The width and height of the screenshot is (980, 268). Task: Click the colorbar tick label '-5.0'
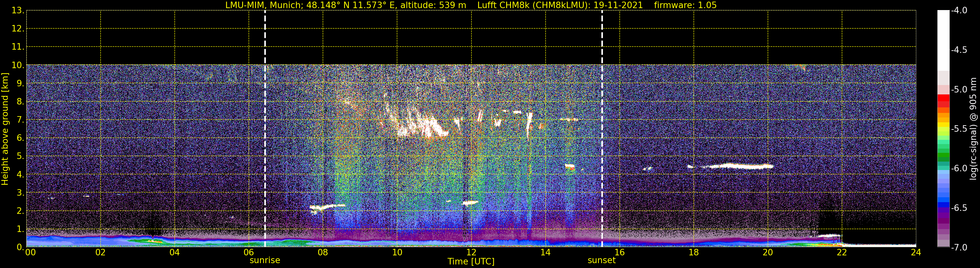[x=959, y=90]
